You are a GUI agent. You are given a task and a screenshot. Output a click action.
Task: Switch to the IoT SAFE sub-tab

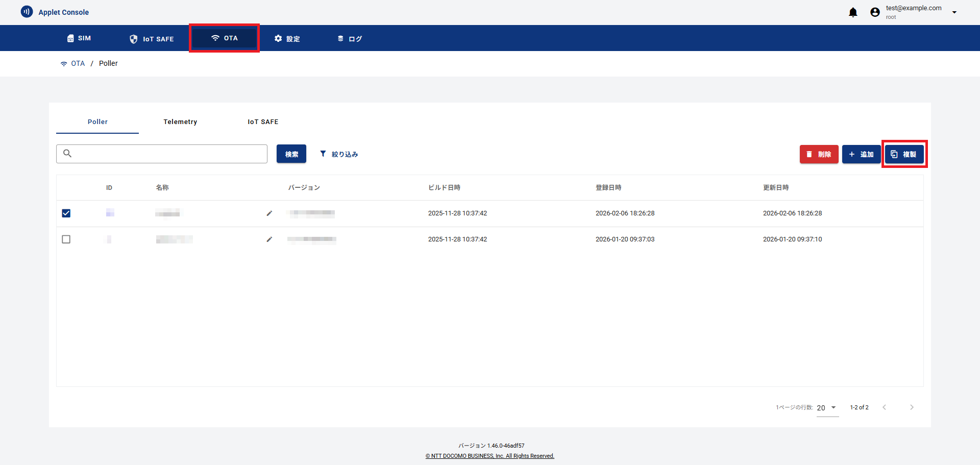tap(263, 122)
